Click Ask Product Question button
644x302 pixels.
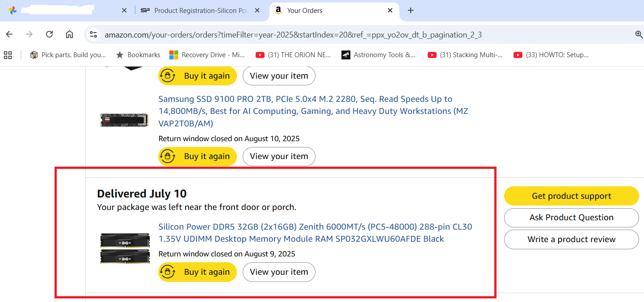pos(571,218)
